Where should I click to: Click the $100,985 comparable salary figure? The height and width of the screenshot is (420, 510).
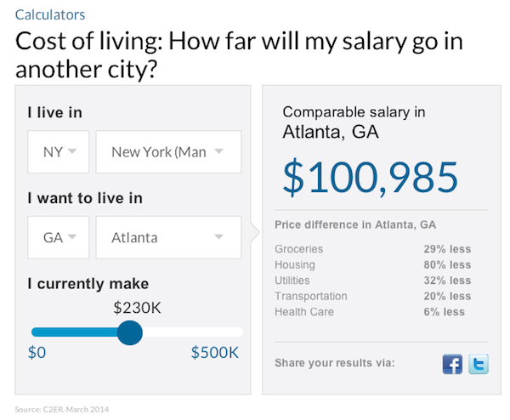(370, 178)
